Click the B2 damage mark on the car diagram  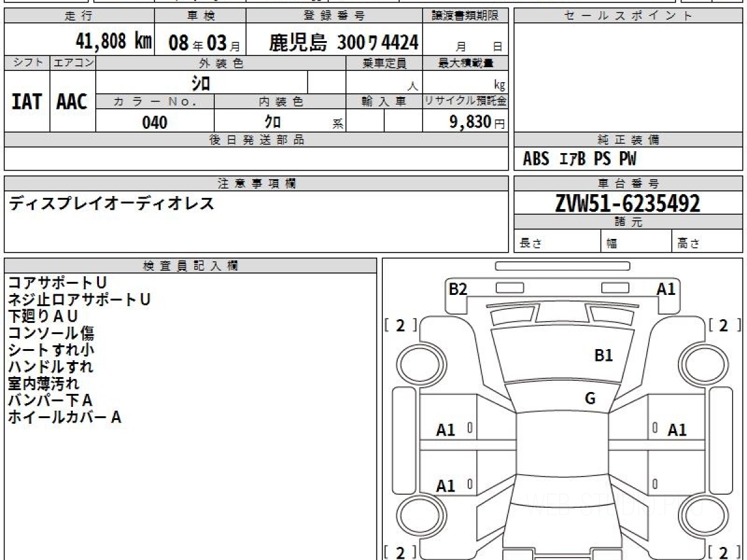[x=458, y=289]
